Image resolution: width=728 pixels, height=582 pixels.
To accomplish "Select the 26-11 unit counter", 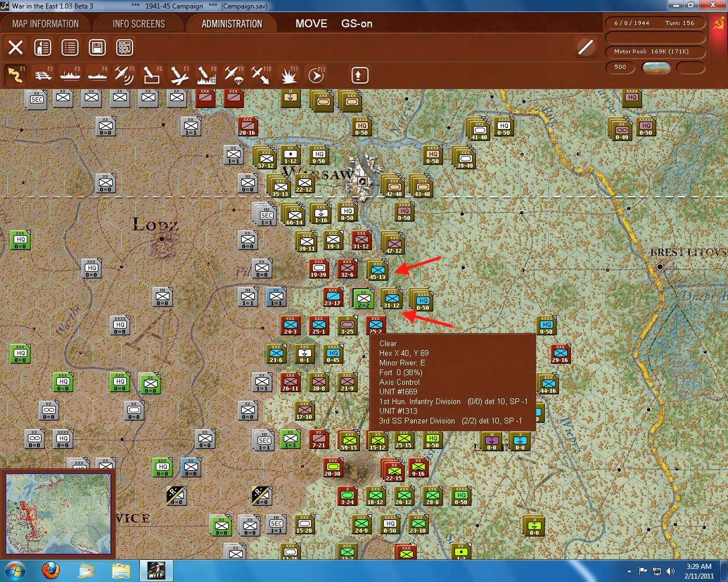I will (290, 383).
